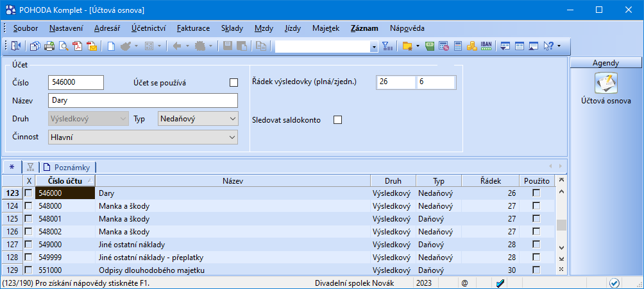The width and height of the screenshot is (644, 289).
Task: Toggle Použito checkbox for account 549000
Action: (536, 245)
